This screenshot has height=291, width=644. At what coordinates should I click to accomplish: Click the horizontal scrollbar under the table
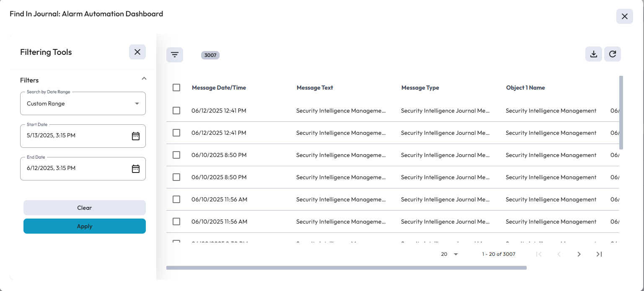coord(346,268)
